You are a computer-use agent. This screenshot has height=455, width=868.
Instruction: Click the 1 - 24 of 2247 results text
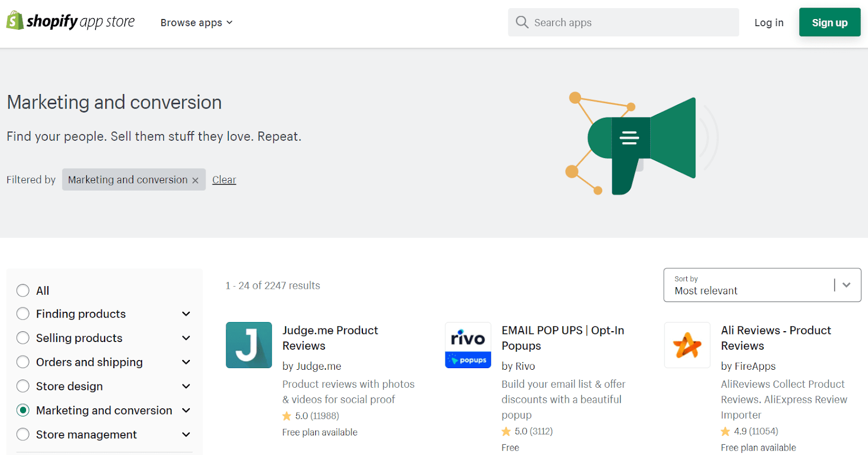tap(273, 286)
